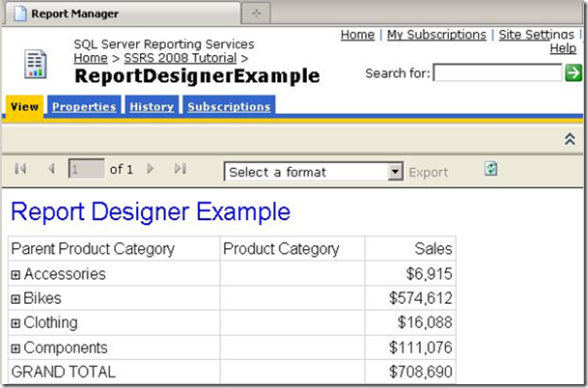
Task: Click the GRAND TOTAL row label
Action: [64, 373]
